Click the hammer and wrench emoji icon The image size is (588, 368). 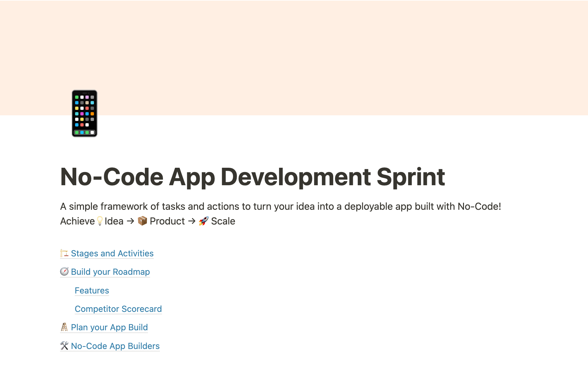64,346
